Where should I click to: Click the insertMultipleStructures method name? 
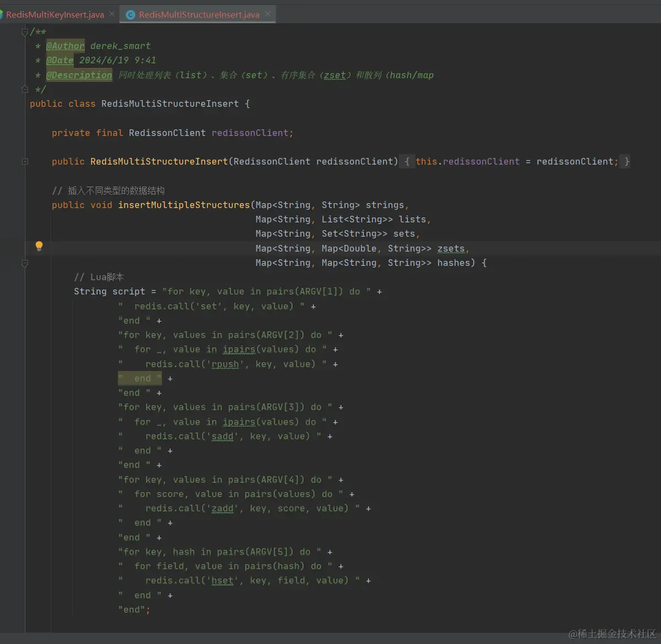pos(184,205)
